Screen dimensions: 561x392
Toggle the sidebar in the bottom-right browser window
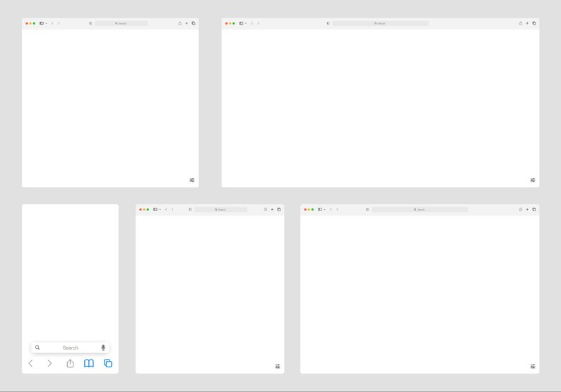(320, 210)
